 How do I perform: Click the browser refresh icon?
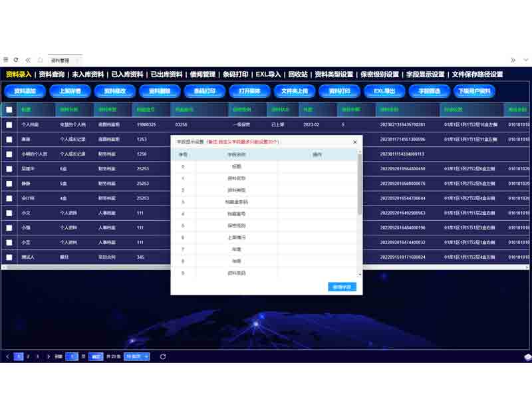(x=16, y=60)
